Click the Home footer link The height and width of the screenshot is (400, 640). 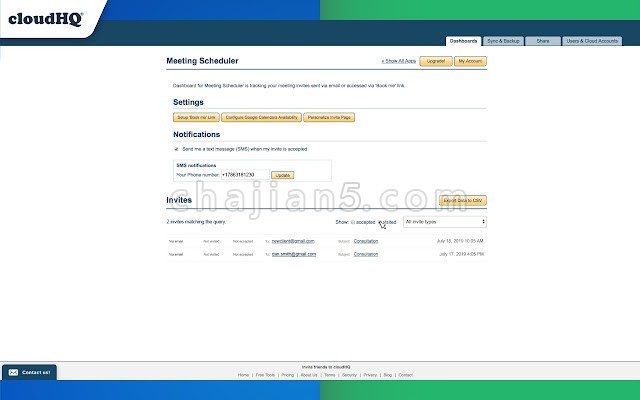(243, 375)
